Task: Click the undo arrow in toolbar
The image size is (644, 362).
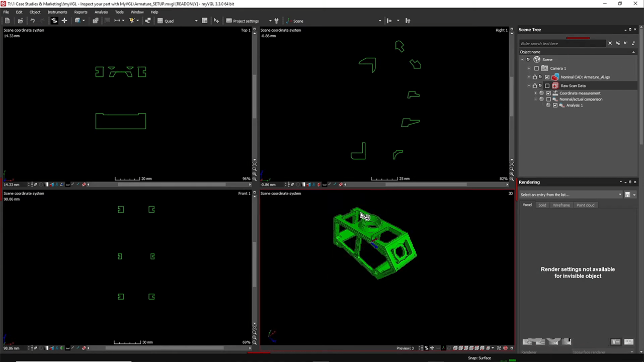Action: click(33, 21)
